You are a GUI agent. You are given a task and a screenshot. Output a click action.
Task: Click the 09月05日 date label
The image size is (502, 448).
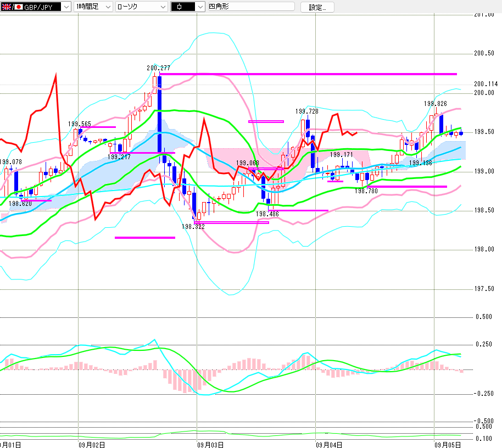point(448,445)
